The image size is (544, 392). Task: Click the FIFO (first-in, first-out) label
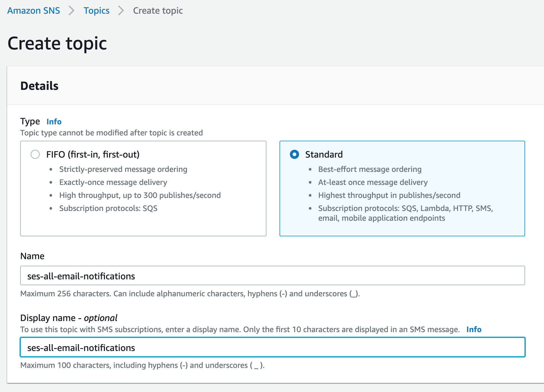pos(93,154)
